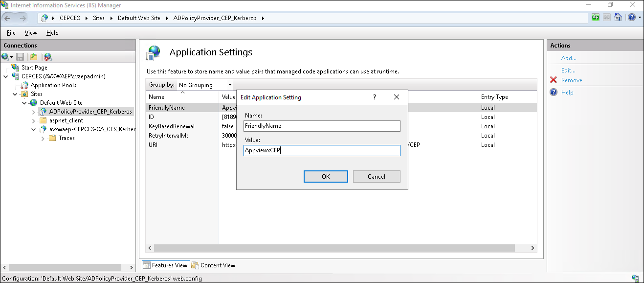Go to the Home page icon
644x283 pixels.
coord(618,18)
